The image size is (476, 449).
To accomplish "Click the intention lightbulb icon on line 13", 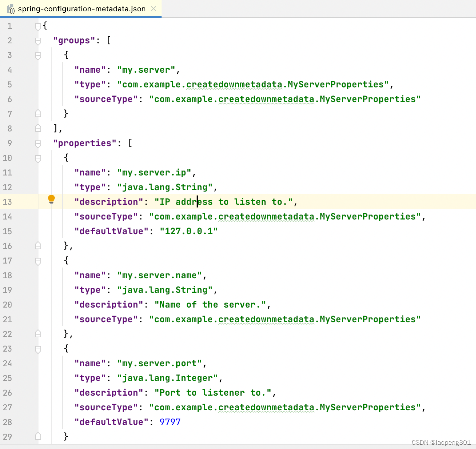I will [51, 199].
